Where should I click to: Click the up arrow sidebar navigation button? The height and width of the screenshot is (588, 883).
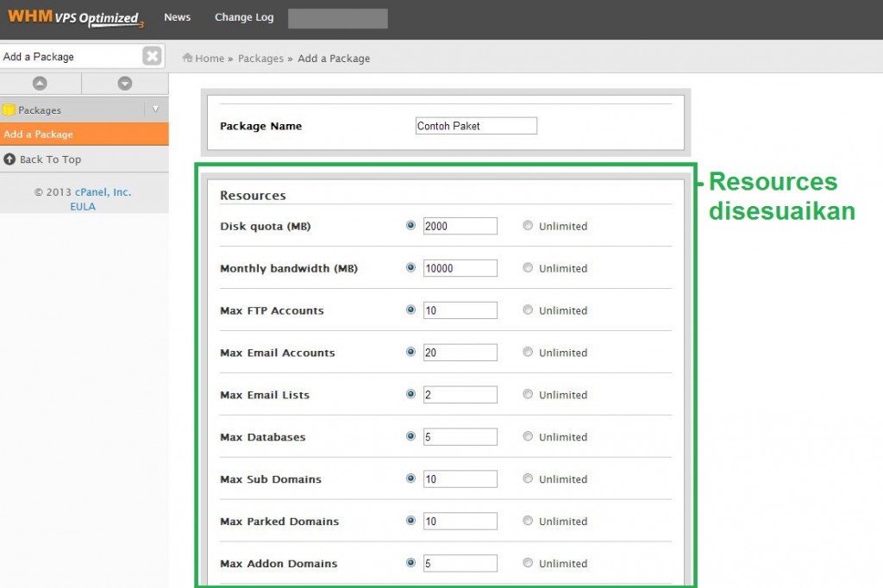tap(41, 83)
